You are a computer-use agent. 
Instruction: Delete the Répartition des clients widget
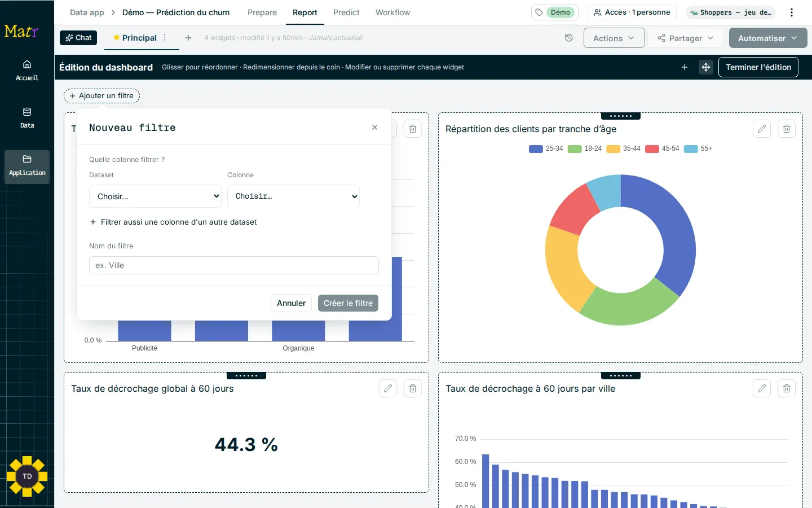(787, 129)
